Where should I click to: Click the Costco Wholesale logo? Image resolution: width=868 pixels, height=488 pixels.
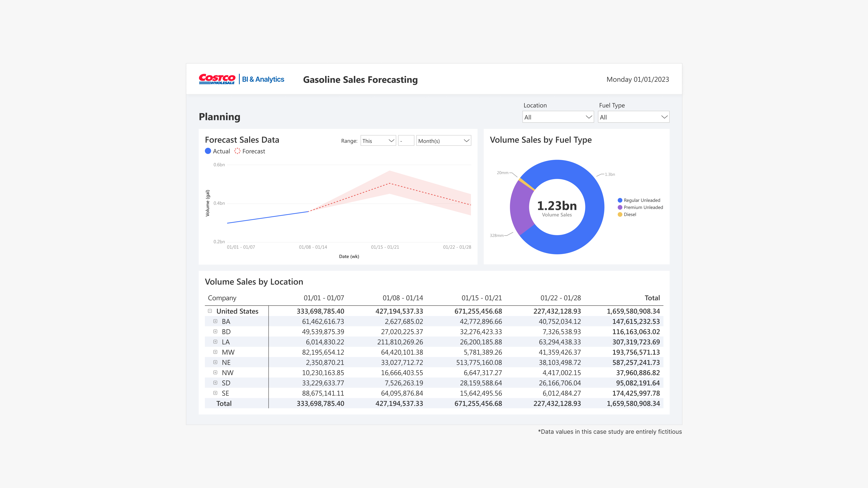pyautogui.click(x=217, y=79)
